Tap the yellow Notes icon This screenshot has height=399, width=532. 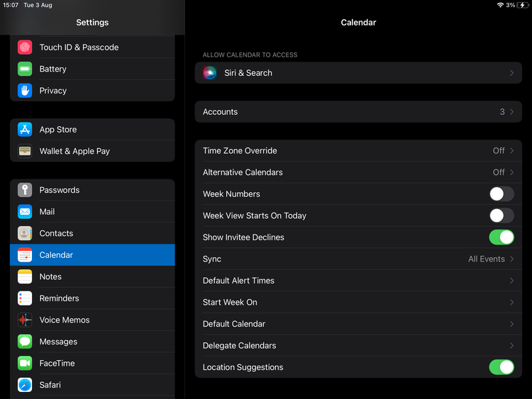tap(25, 276)
